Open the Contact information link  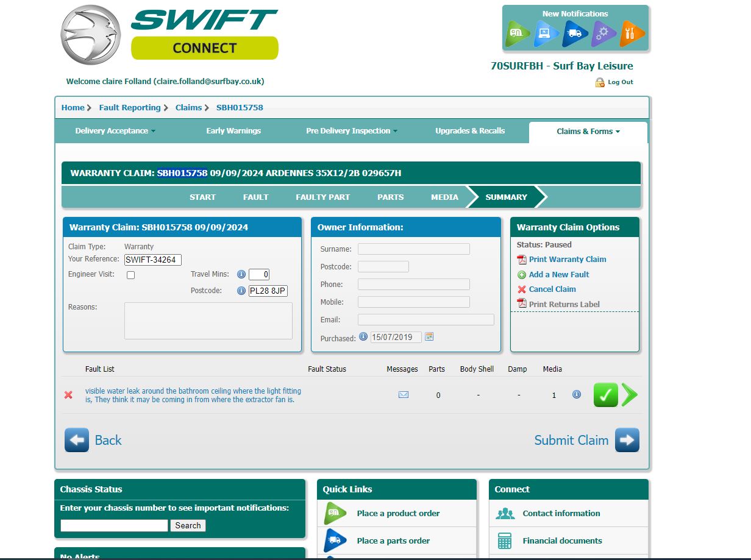[561, 514]
